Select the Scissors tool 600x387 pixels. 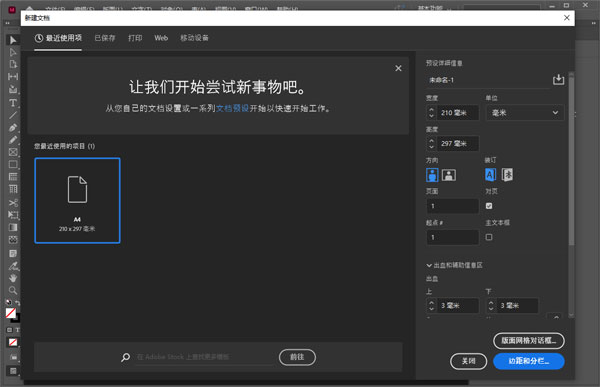[13, 202]
